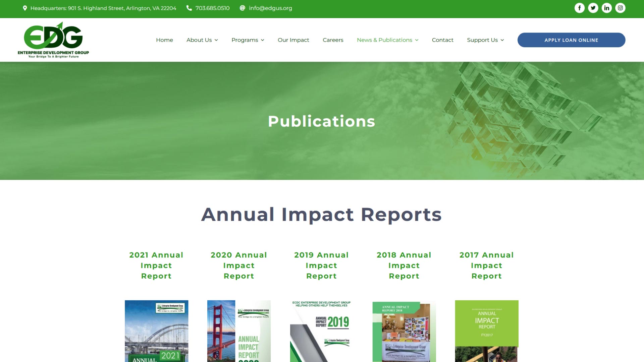Open the Facebook page icon
The height and width of the screenshot is (362, 644).
579,7
